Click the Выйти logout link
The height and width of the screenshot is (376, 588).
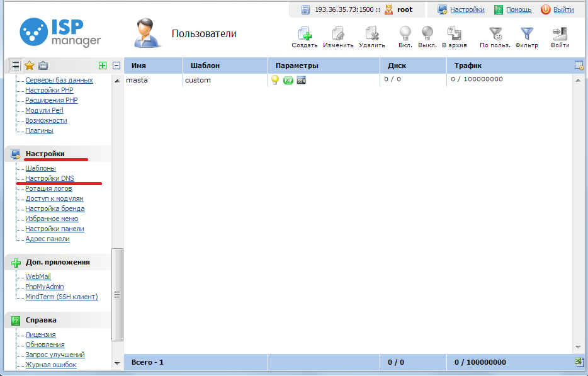(x=563, y=9)
